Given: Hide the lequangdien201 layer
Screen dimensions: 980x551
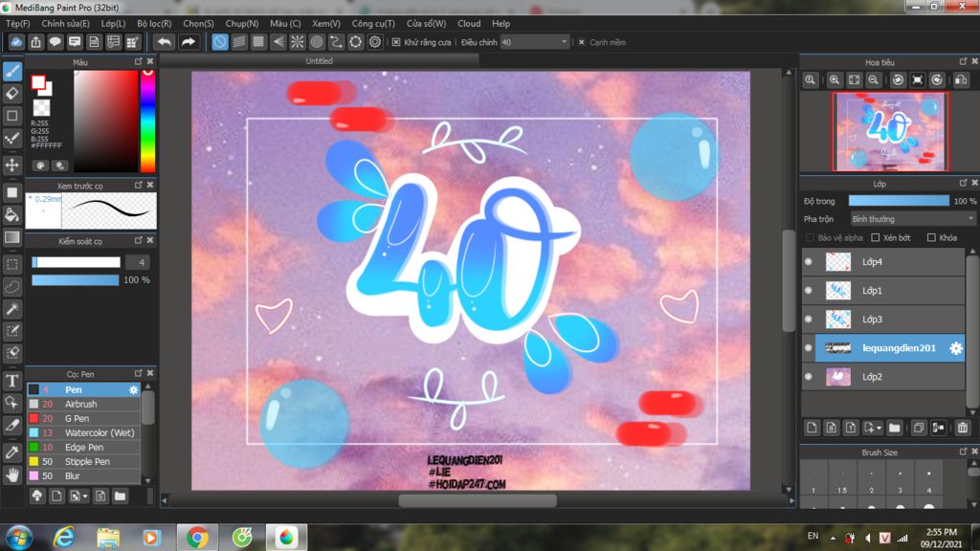Looking at the screenshot, I should tap(808, 348).
